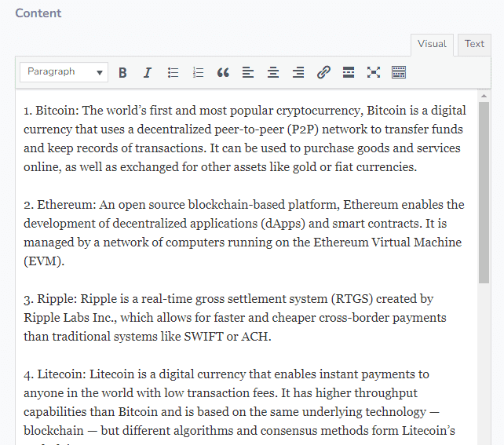This screenshot has width=504, height=445.
Task: Open the Paragraph format dropdown
Action: pyautogui.click(x=64, y=72)
